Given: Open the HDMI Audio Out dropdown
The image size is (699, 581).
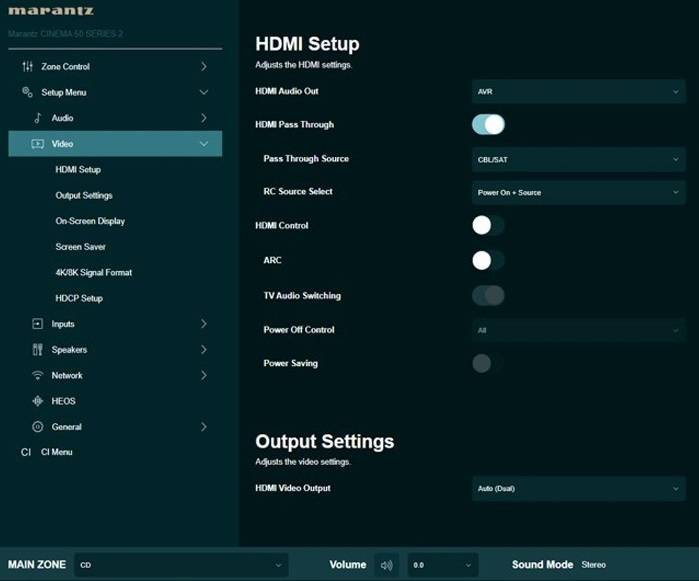Looking at the screenshot, I should (578, 91).
